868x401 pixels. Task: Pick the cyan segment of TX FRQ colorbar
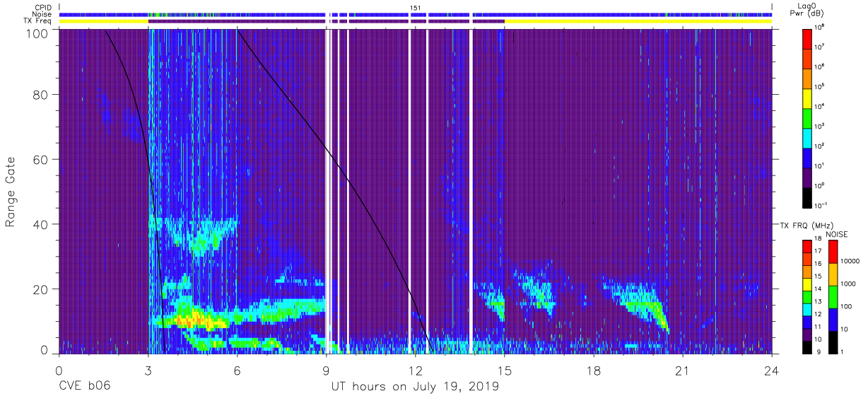(x=808, y=309)
